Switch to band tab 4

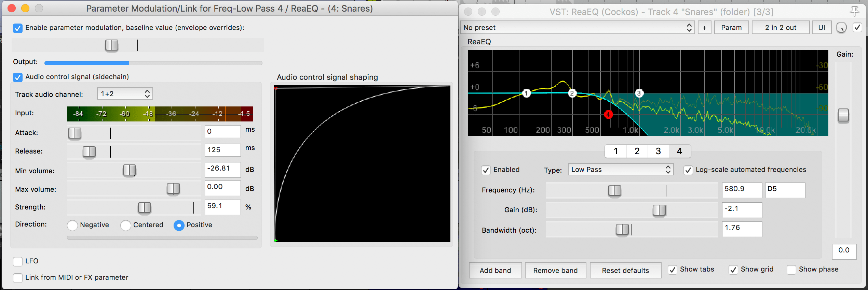[x=680, y=151]
